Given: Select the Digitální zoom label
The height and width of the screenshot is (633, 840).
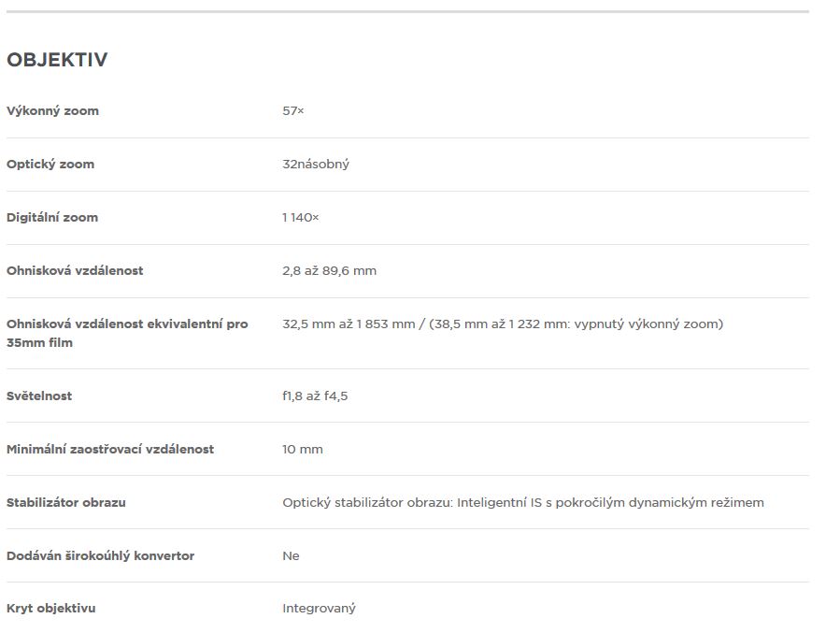Looking at the screenshot, I should (x=52, y=217).
